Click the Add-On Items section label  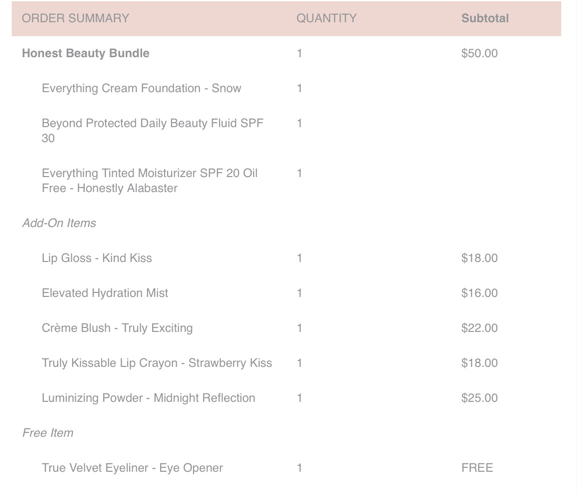[x=59, y=223]
